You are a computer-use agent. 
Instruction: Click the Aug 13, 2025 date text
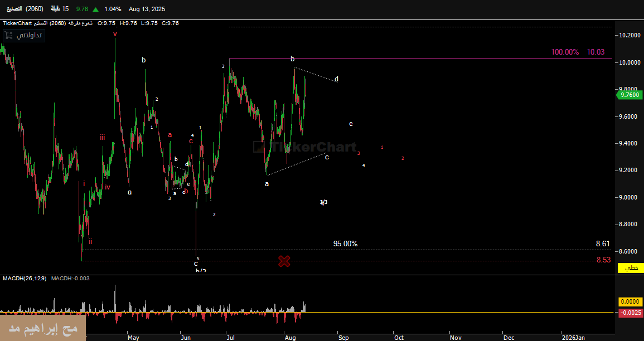coord(147,9)
